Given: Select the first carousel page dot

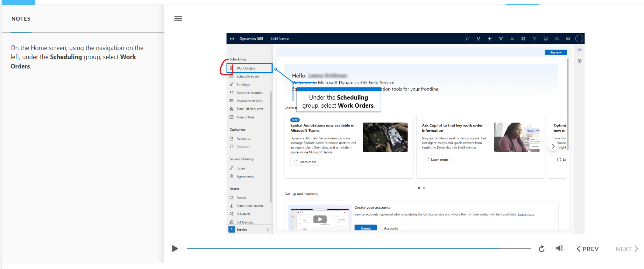Looking at the screenshot, I should click(x=419, y=188).
